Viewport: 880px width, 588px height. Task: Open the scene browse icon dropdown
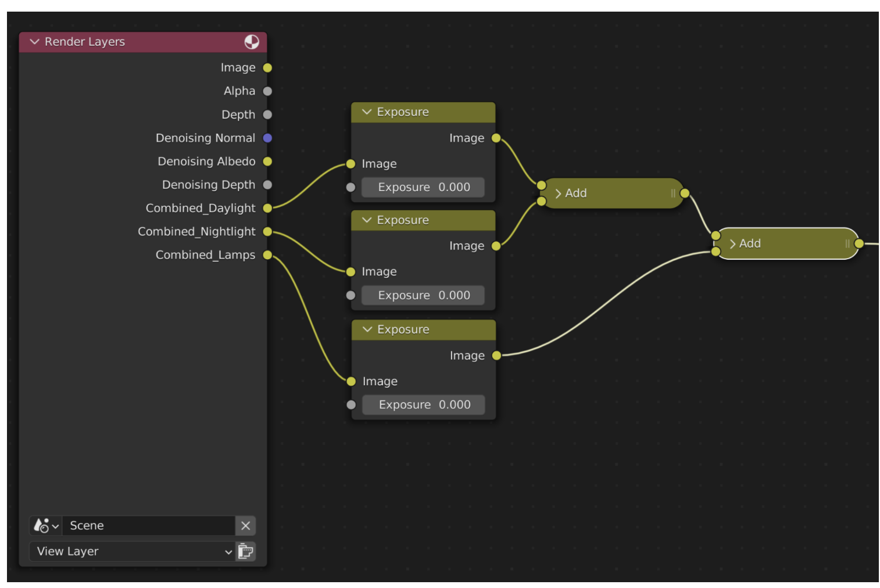pyautogui.click(x=46, y=526)
